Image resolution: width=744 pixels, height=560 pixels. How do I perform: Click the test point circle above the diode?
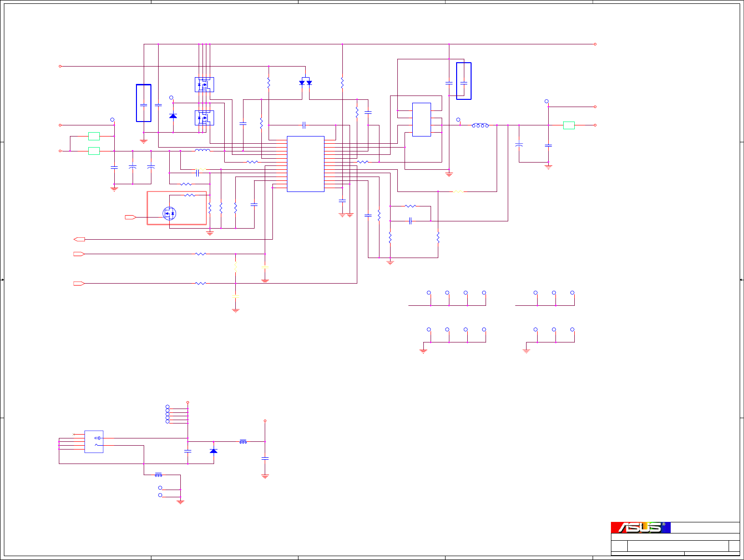click(171, 97)
